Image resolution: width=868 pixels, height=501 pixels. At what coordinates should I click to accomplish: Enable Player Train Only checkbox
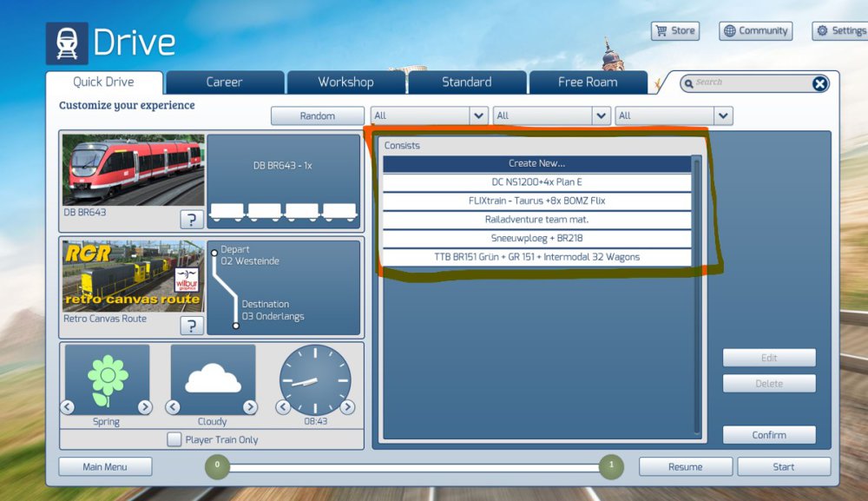[174, 439]
